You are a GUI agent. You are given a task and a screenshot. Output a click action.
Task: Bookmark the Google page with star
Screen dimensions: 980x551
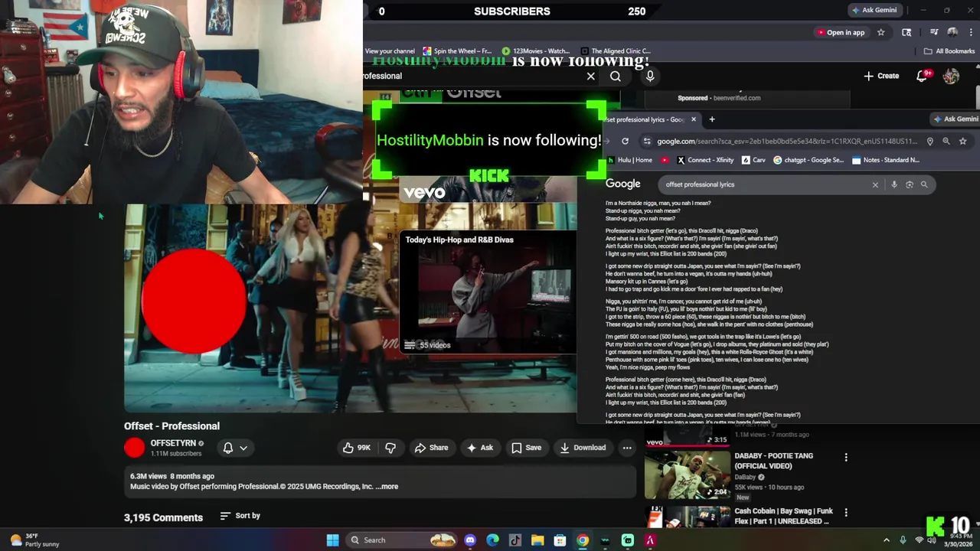(x=963, y=142)
